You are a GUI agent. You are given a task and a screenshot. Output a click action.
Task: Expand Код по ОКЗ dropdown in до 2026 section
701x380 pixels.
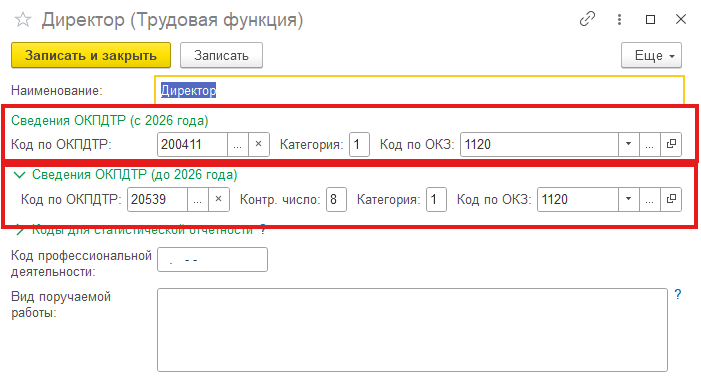click(629, 199)
